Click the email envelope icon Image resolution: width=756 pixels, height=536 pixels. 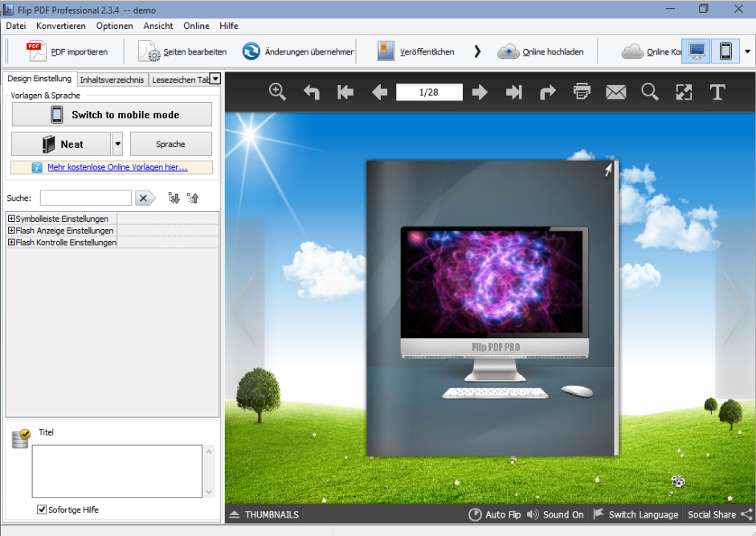(615, 92)
